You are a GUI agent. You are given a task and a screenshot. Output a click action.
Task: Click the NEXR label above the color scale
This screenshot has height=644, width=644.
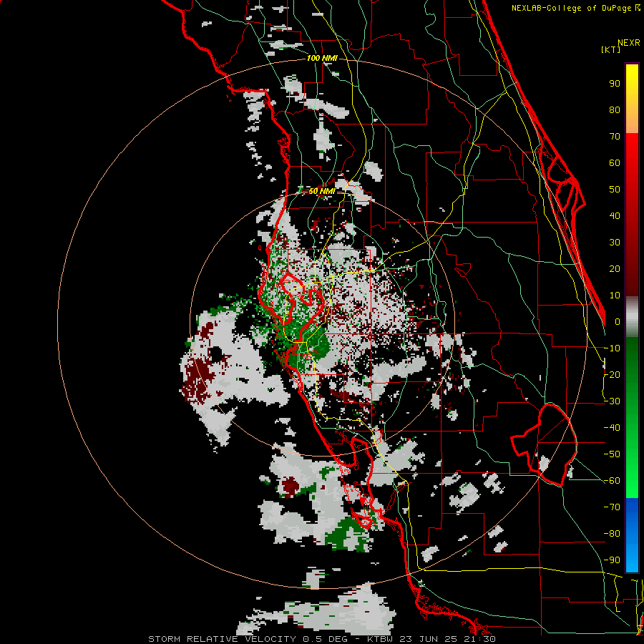629,43
